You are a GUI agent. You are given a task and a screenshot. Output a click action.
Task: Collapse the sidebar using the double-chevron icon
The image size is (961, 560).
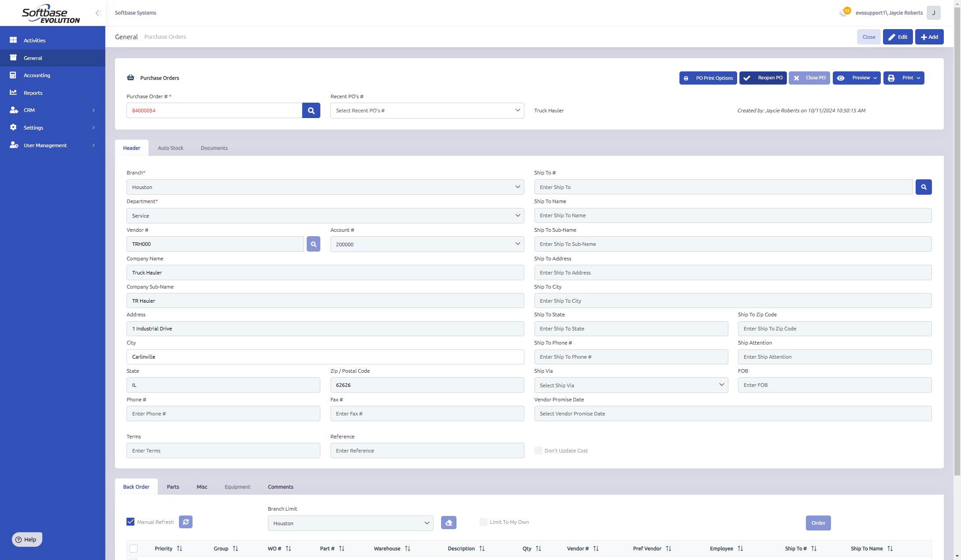pyautogui.click(x=98, y=13)
